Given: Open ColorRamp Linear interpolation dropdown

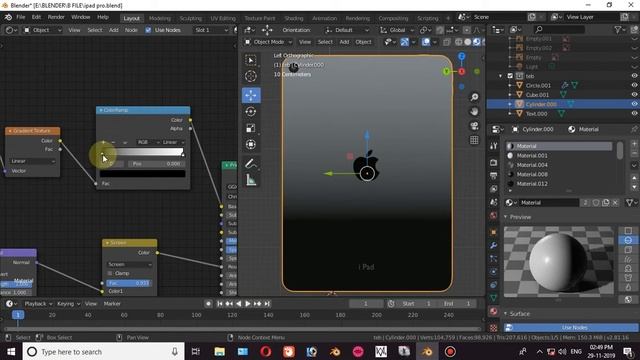Looking at the screenshot, I should click(173, 142).
